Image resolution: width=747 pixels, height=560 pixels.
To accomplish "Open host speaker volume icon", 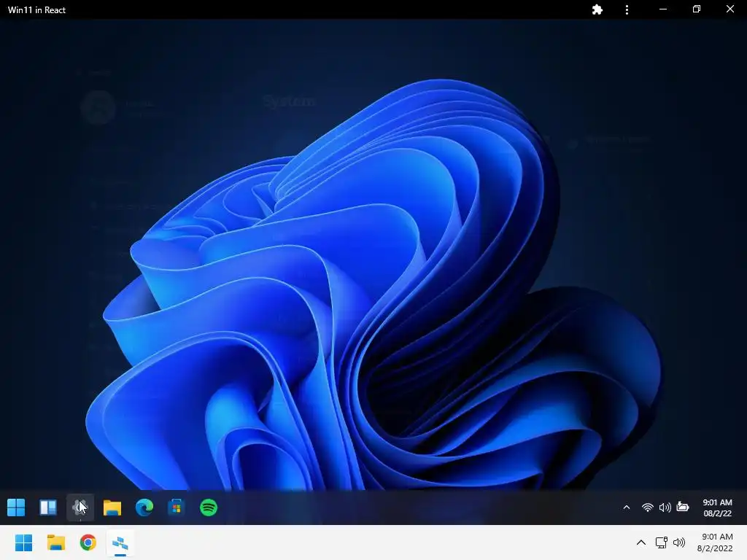I will coord(679,542).
